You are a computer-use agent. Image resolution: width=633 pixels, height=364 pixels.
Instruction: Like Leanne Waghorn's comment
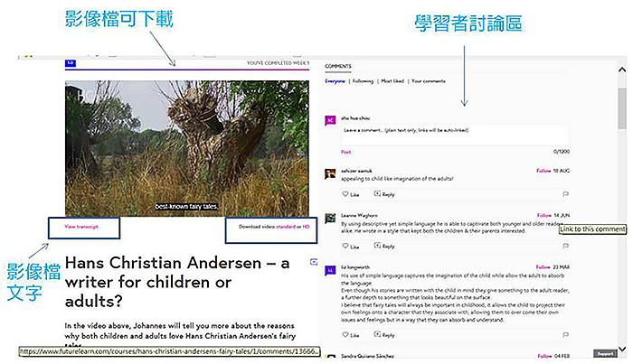[x=351, y=246]
